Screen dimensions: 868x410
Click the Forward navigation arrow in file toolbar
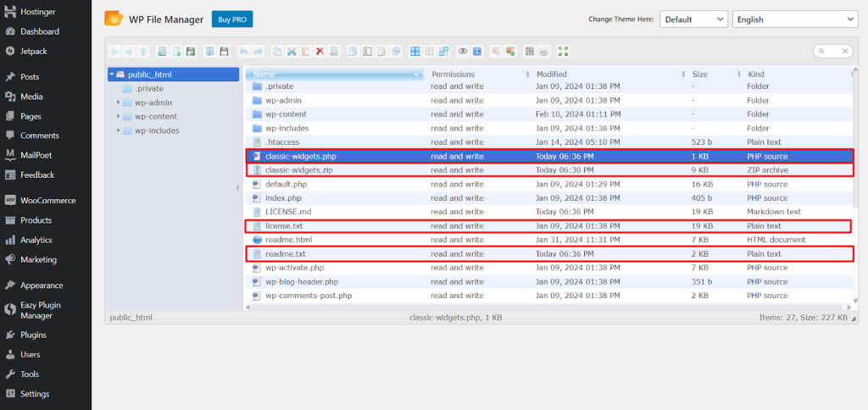[x=129, y=52]
